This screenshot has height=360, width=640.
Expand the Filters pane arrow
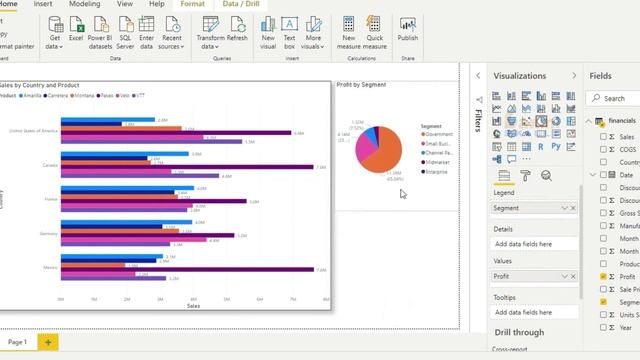click(478, 76)
